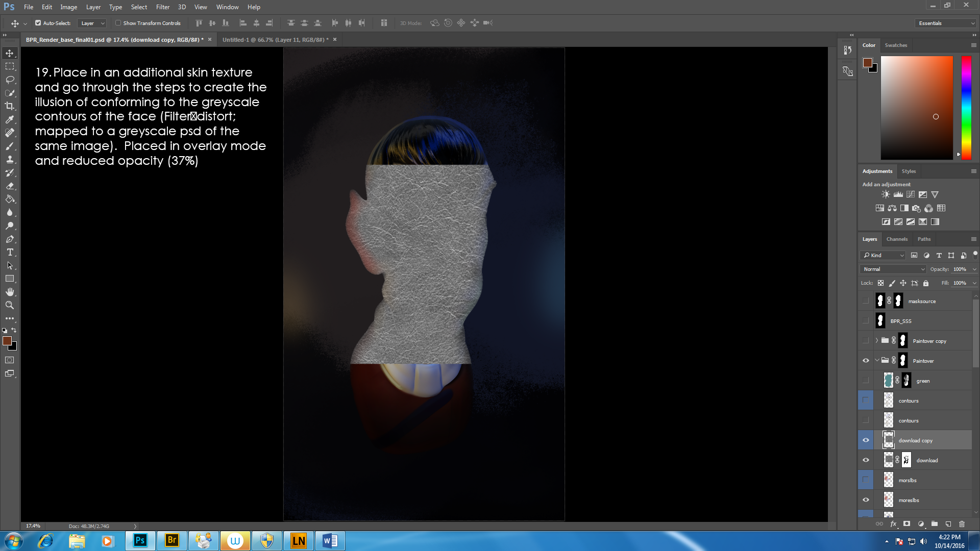Click the delete layer trash icon

pyautogui.click(x=962, y=524)
